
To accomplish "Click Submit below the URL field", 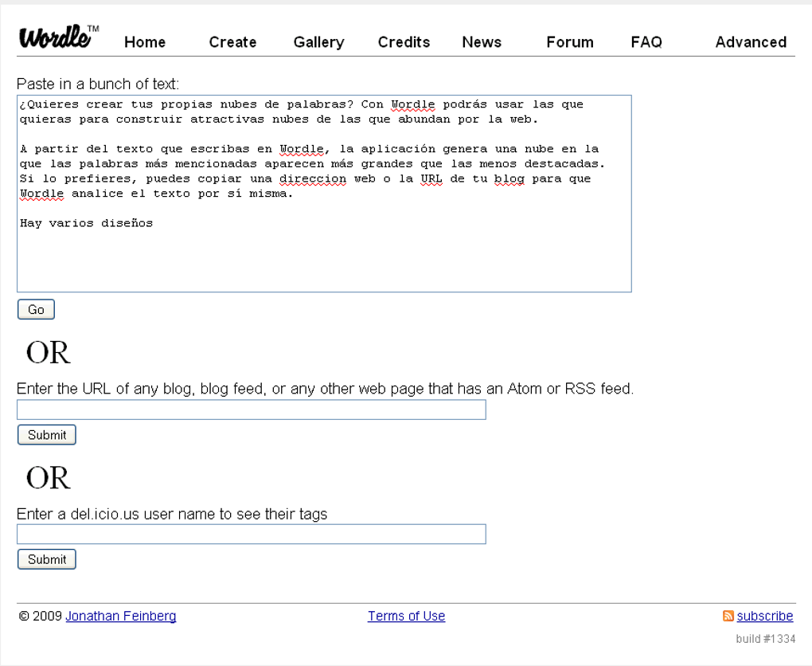I will (x=47, y=435).
